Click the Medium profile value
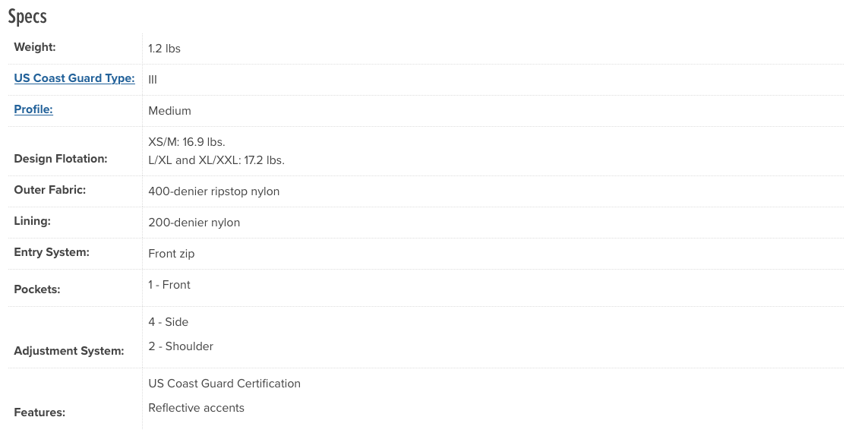Screen dimensions: 868x436 (x=169, y=111)
